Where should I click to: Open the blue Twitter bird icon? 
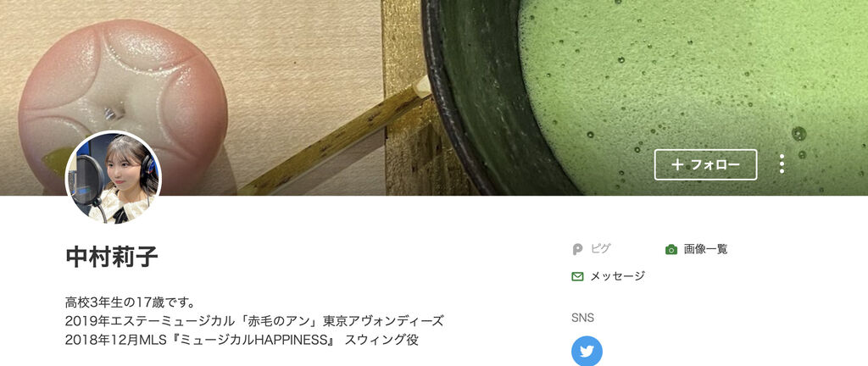(x=587, y=351)
